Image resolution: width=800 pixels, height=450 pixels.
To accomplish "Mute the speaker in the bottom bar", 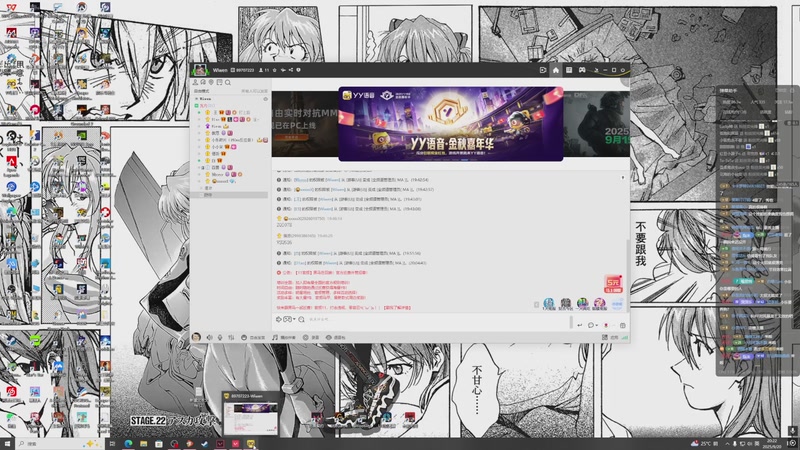I will (209, 337).
